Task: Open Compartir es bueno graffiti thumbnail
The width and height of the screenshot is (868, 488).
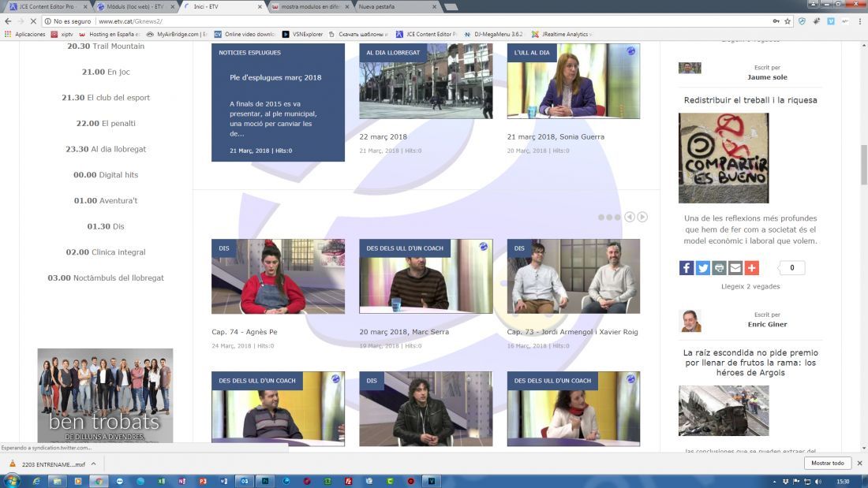Action: (724, 158)
